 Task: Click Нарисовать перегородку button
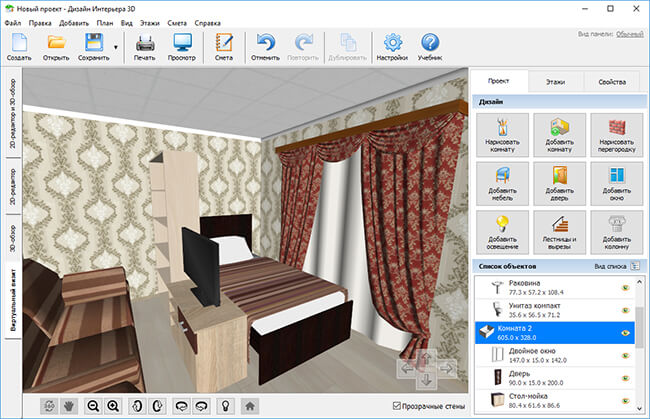(617, 135)
